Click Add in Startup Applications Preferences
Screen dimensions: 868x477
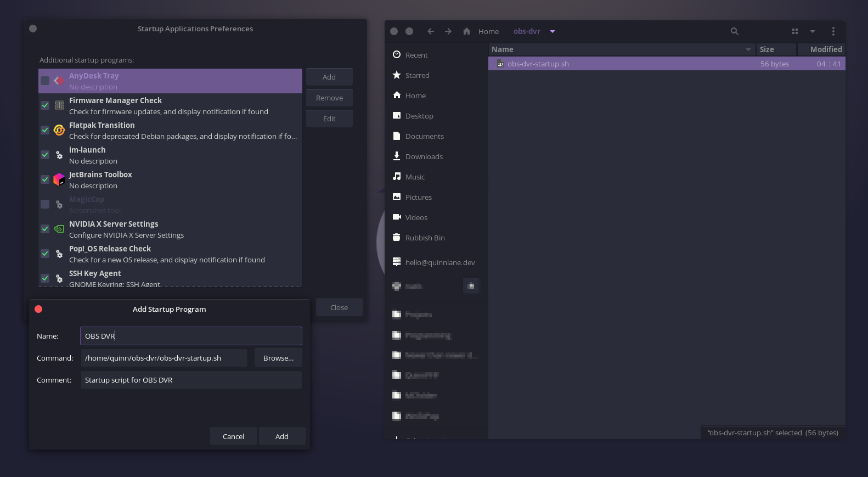pos(329,77)
